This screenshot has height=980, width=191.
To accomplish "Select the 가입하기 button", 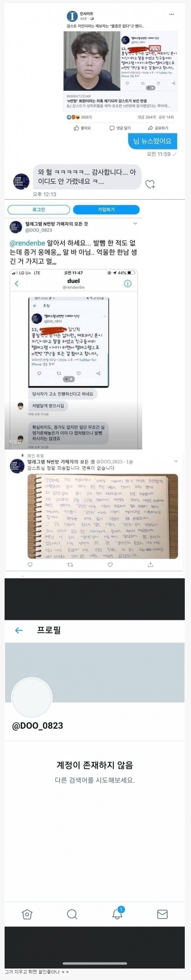I will [x=106, y=210].
